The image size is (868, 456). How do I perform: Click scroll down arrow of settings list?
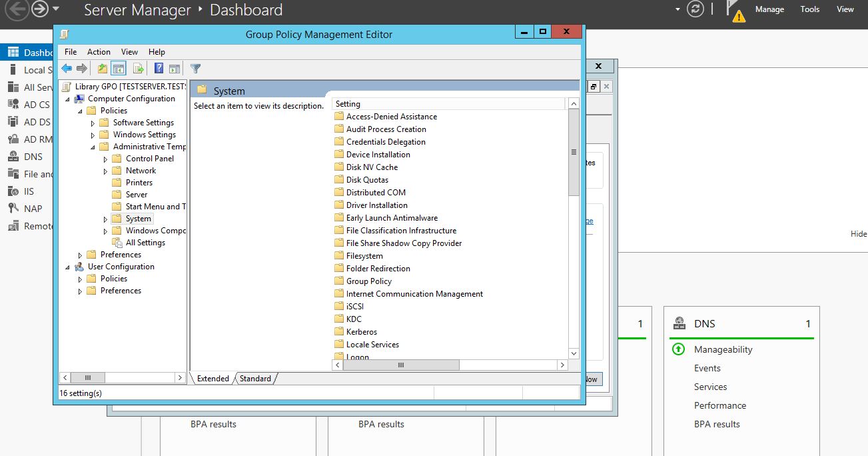pyautogui.click(x=574, y=353)
